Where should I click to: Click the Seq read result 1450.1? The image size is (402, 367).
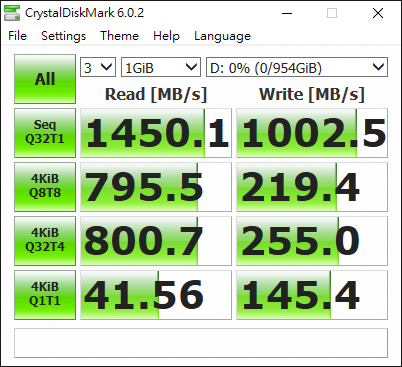coord(156,133)
